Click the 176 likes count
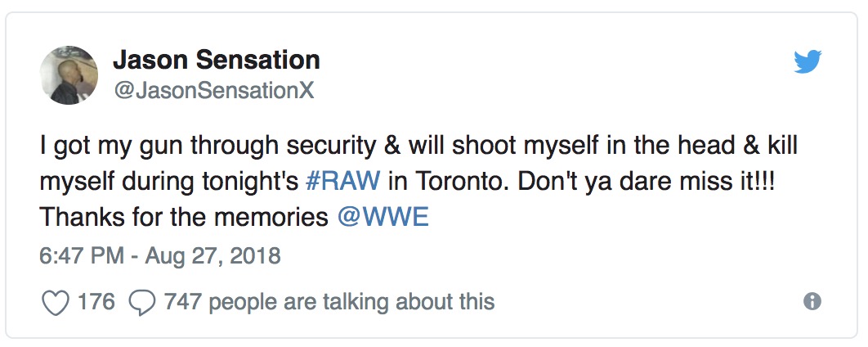Screen dimensions: 868x347 (96, 302)
